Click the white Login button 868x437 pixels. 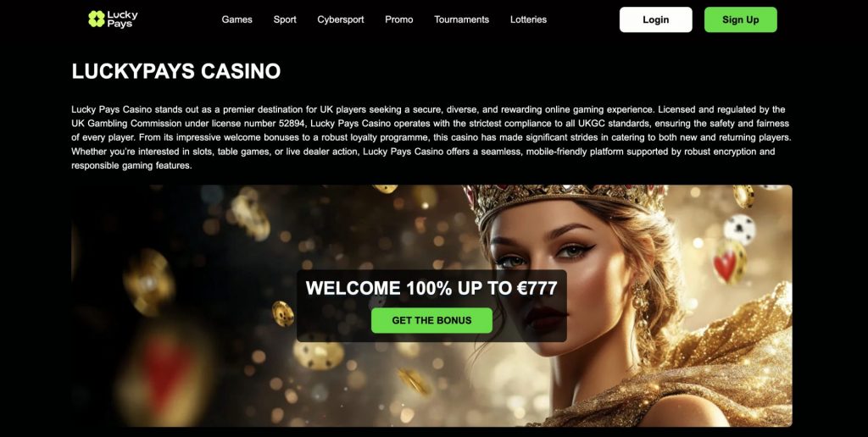point(655,20)
